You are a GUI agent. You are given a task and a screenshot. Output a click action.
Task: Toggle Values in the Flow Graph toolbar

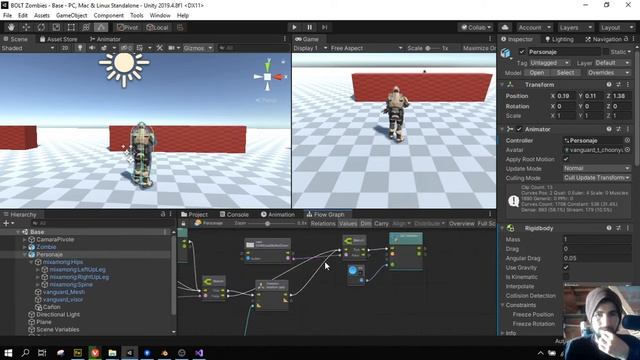[x=348, y=224]
